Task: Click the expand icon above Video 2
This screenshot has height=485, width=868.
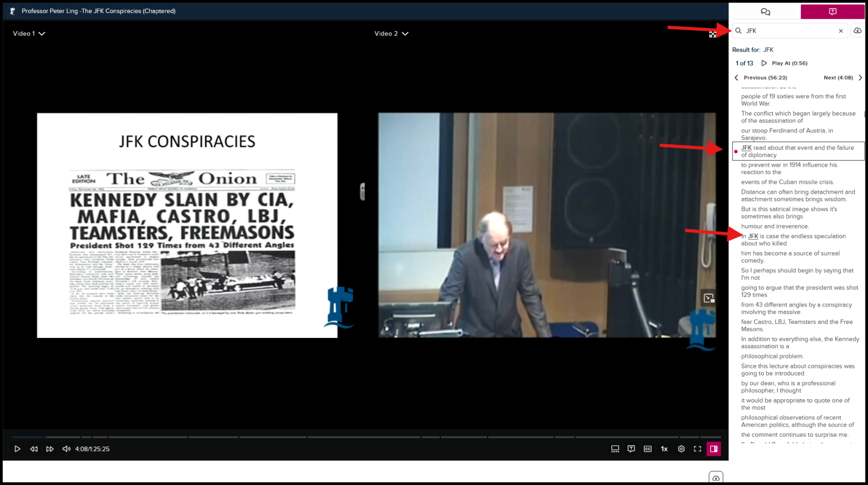Action: pos(712,34)
